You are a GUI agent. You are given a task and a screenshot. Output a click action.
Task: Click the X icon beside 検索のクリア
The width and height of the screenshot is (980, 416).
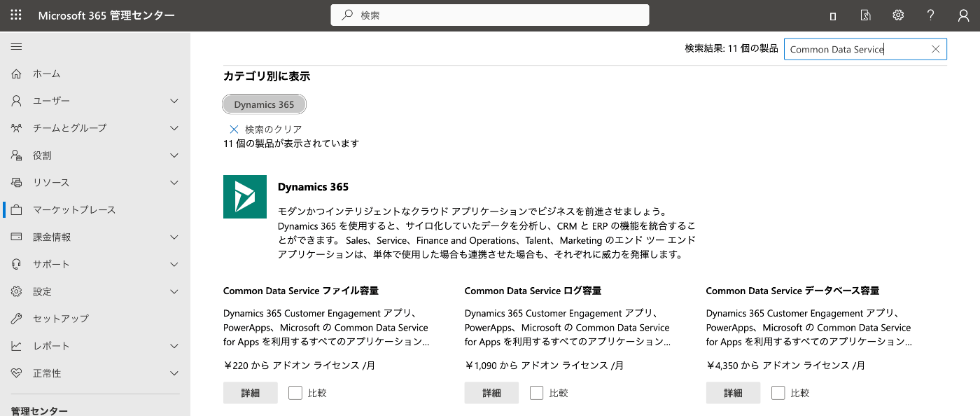click(x=234, y=130)
